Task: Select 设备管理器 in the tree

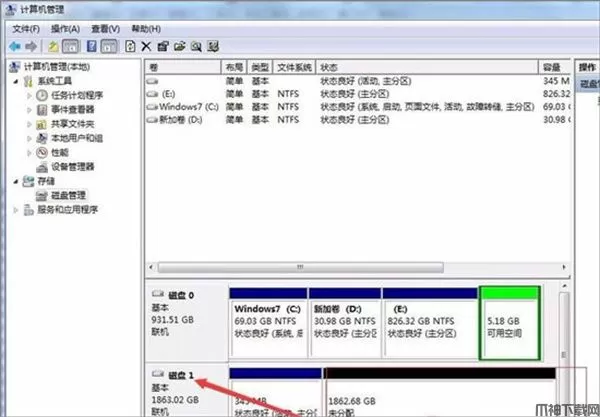Action: tap(73, 167)
